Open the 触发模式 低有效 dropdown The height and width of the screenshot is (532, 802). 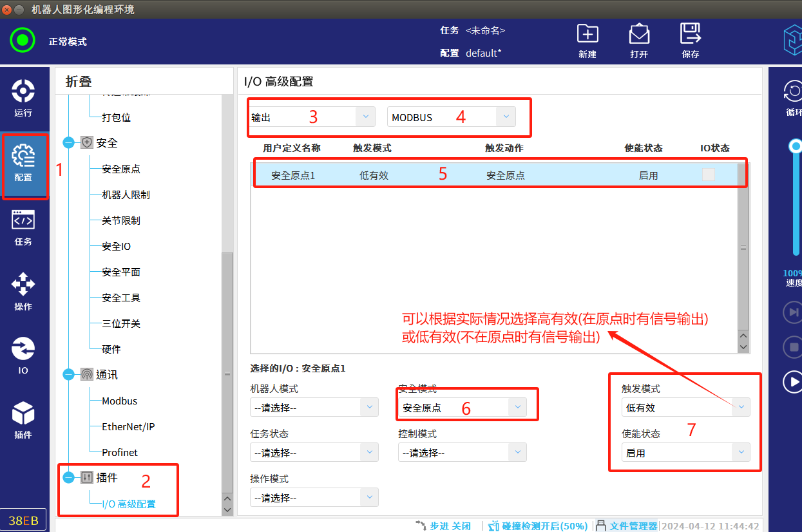(741, 408)
